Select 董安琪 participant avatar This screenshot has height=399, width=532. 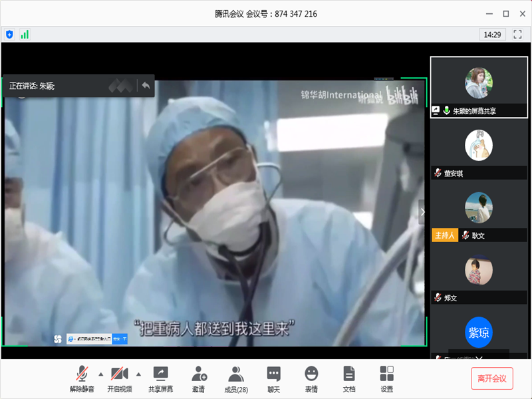coord(478,145)
